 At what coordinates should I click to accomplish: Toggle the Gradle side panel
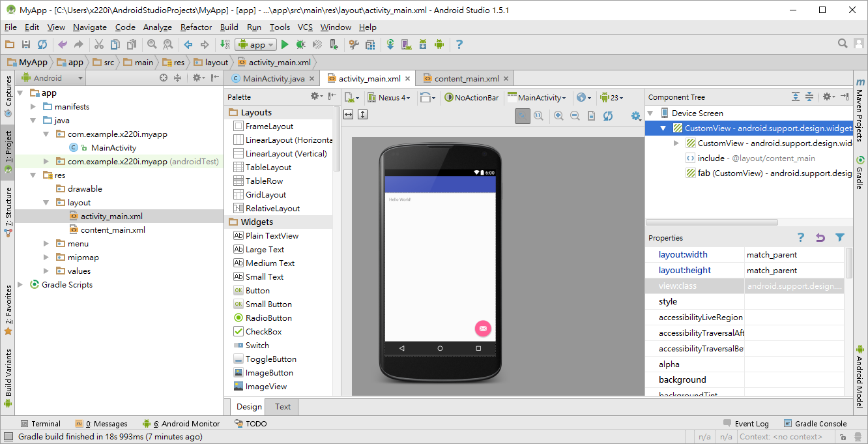click(860, 172)
